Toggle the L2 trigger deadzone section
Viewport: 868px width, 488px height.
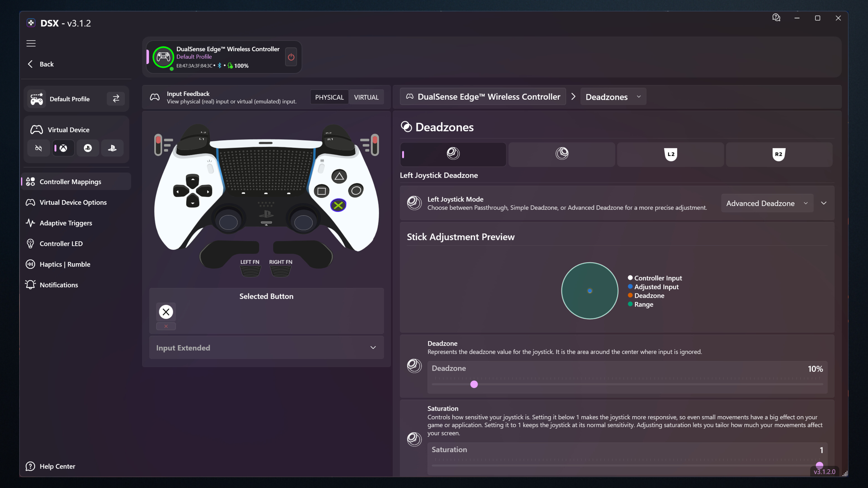(670, 154)
